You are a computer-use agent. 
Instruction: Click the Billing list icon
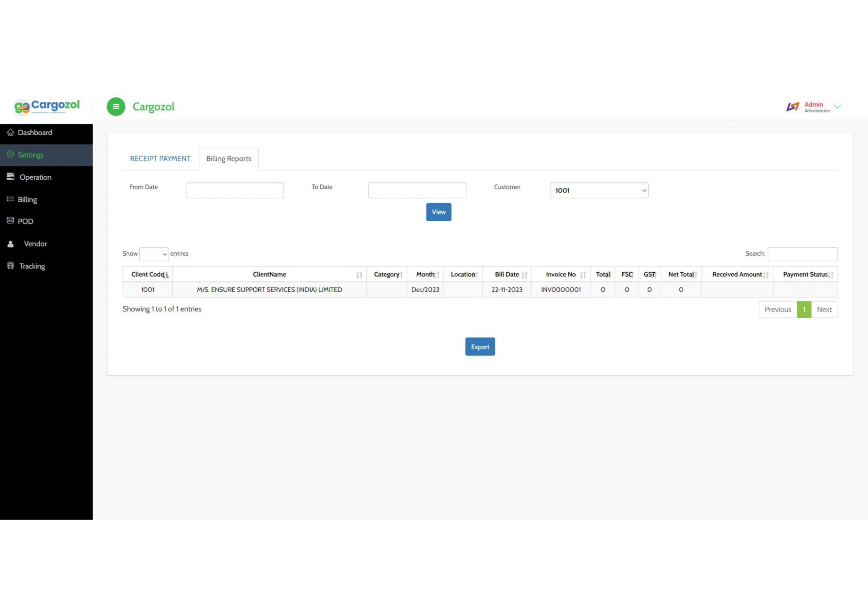(11, 199)
